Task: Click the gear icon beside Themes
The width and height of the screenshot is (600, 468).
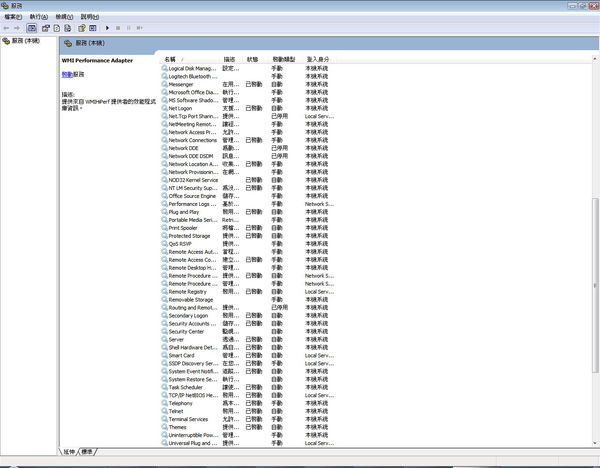Action: pyautogui.click(x=164, y=427)
